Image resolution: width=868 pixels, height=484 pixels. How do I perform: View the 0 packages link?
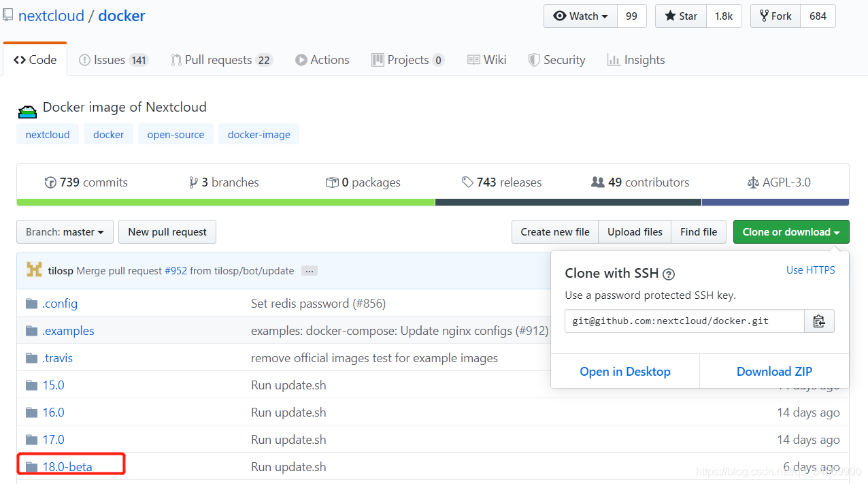click(x=363, y=182)
